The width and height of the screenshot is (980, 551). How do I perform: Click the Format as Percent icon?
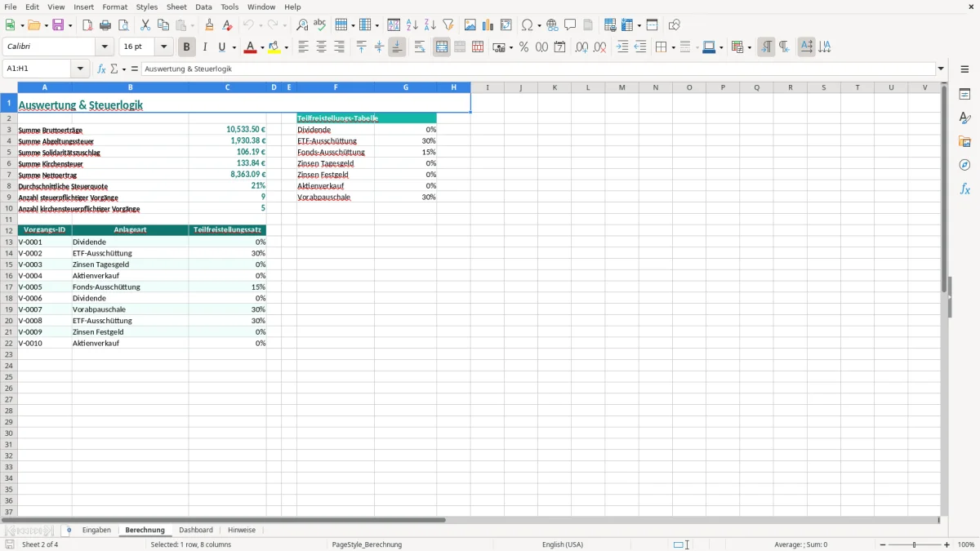coord(524,47)
